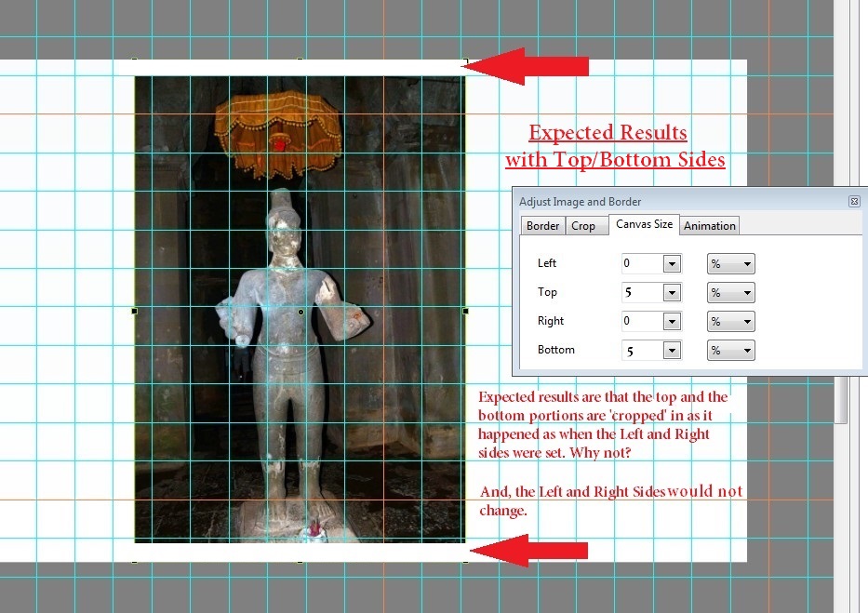Select the center pivot handle on statue image
Viewport: 868px width, 613px height.
point(300,312)
